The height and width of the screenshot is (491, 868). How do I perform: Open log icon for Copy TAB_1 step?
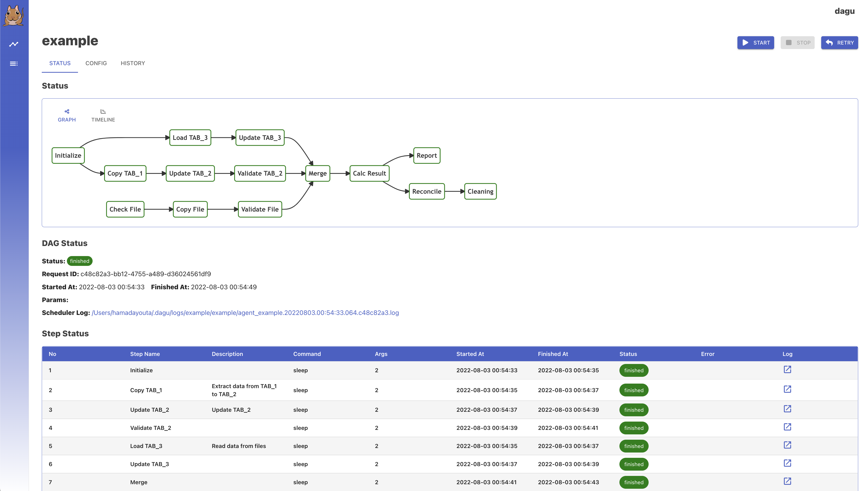click(x=787, y=389)
